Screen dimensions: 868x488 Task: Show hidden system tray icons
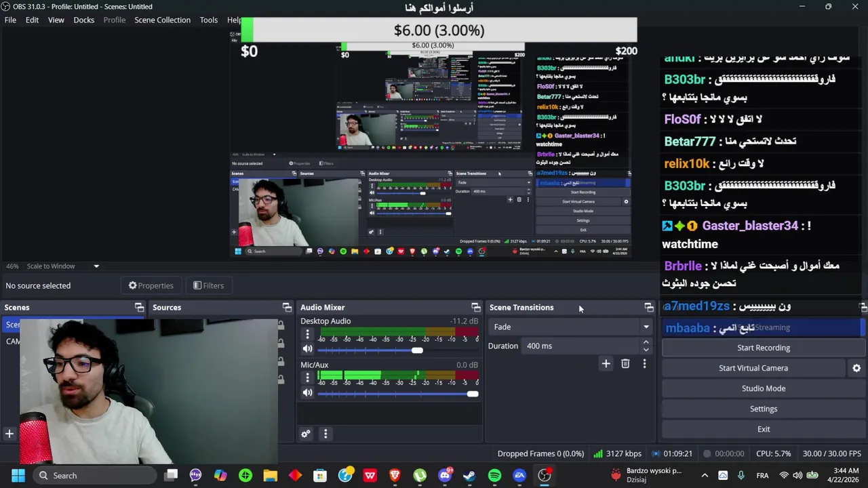[x=705, y=475]
